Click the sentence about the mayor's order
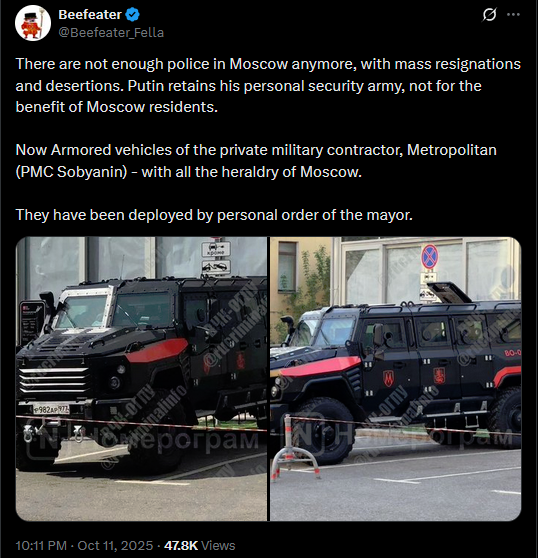Image resolution: width=538 pixels, height=558 pixels. [x=214, y=215]
